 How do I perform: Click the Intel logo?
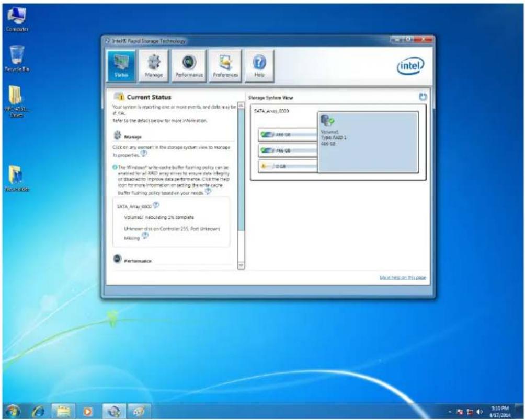pyautogui.click(x=410, y=66)
